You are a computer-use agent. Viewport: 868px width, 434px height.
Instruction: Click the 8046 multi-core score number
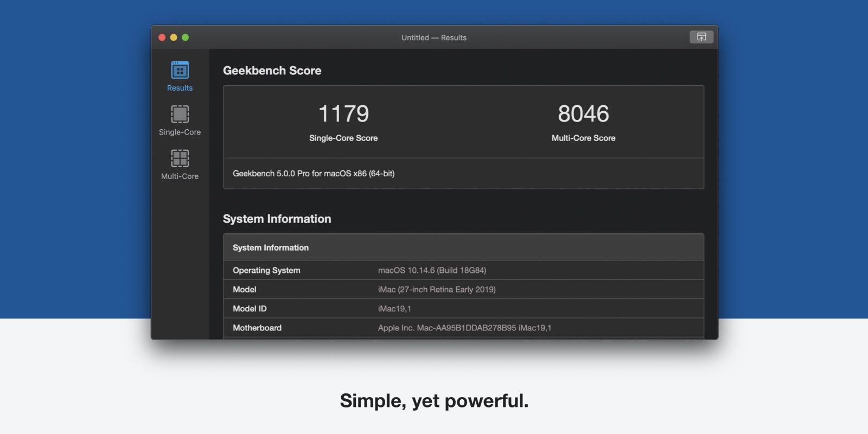click(x=583, y=114)
